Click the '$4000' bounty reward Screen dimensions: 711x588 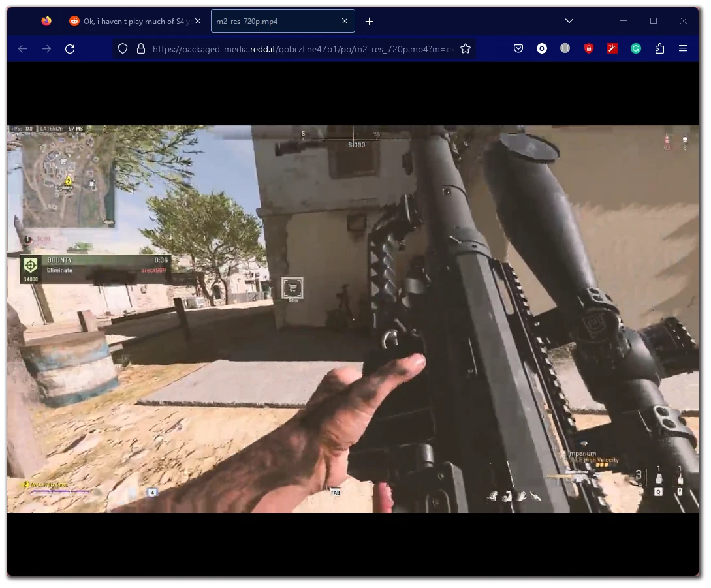point(31,279)
